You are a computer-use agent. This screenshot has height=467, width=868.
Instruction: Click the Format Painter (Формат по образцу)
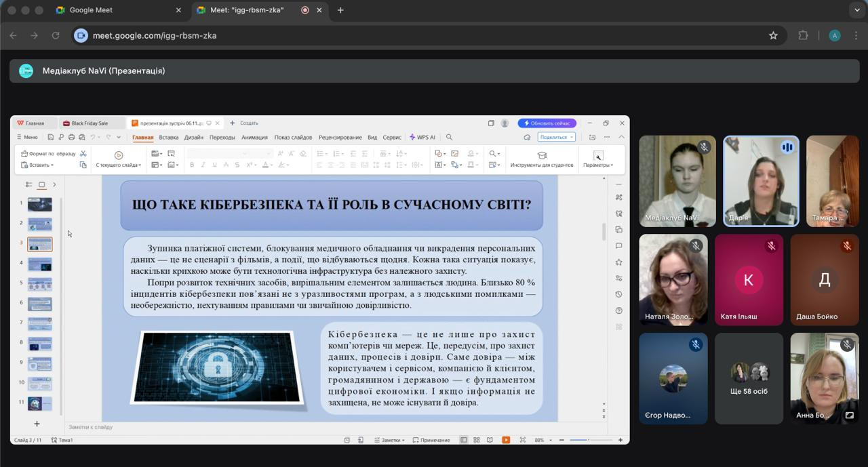48,154
